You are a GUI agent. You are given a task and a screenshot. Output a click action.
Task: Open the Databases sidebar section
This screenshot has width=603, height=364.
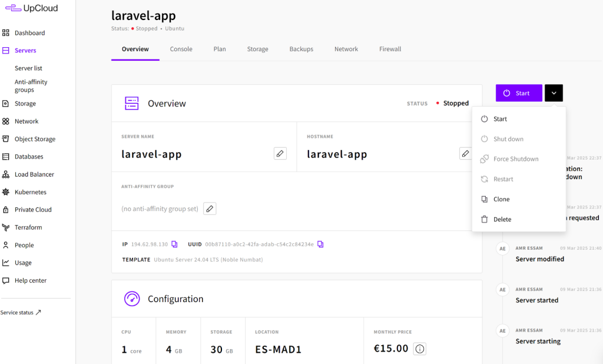tap(29, 157)
